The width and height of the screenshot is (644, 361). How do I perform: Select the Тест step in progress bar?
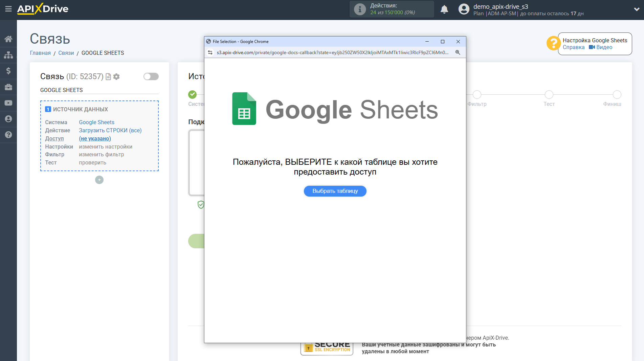[549, 95]
